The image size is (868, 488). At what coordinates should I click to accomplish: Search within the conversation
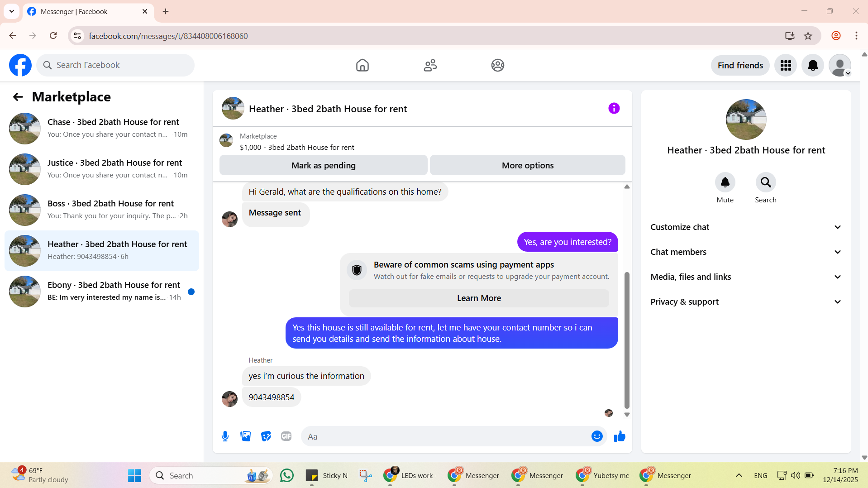(766, 182)
